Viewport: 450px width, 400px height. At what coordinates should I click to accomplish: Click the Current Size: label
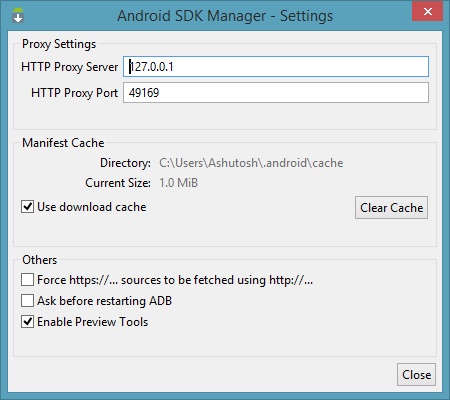118,183
